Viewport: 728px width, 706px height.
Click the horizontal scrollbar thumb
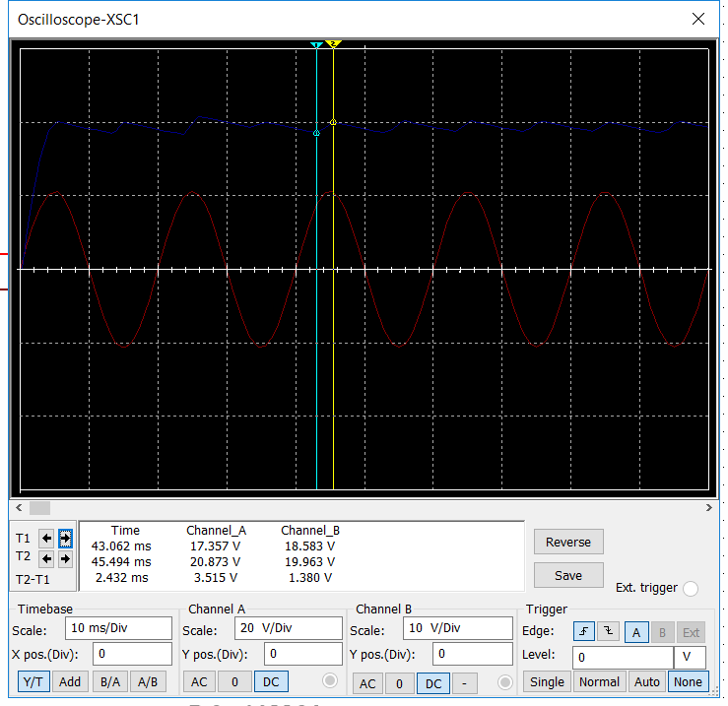point(39,507)
